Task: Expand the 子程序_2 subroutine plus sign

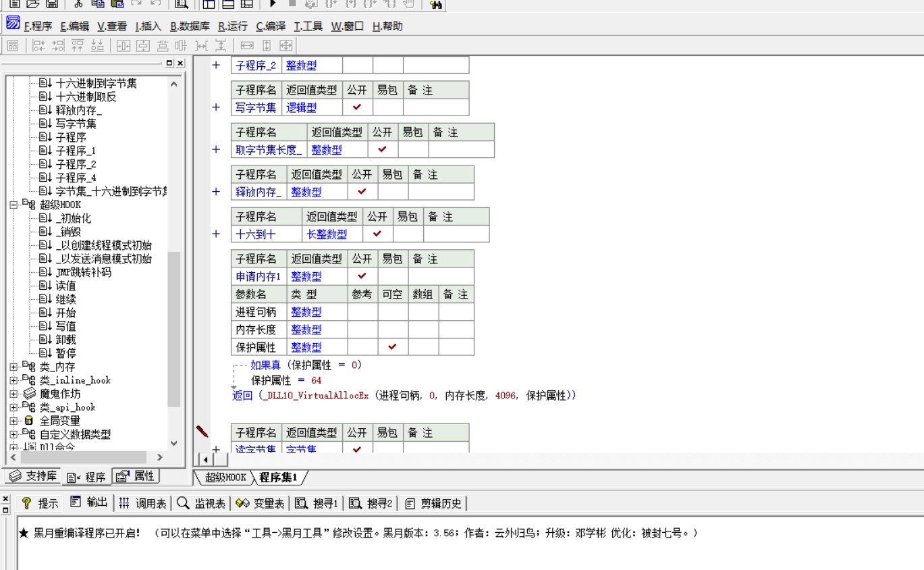Action: pos(216,66)
